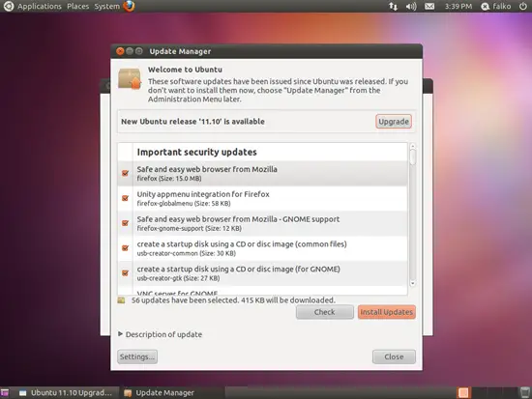Close the Update Manager window with red button
Viewport: 532px width, 399px height.
pyautogui.click(x=120, y=51)
